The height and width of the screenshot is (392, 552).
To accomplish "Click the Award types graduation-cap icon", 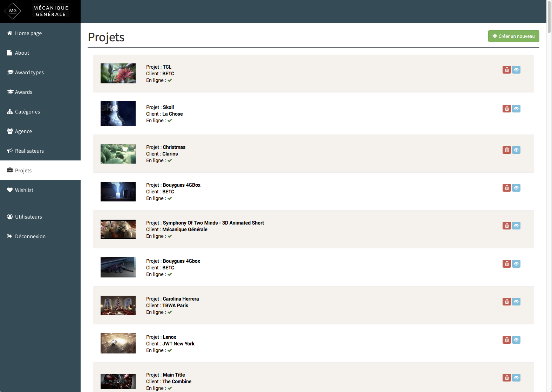I will pyautogui.click(x=10, y=72).
